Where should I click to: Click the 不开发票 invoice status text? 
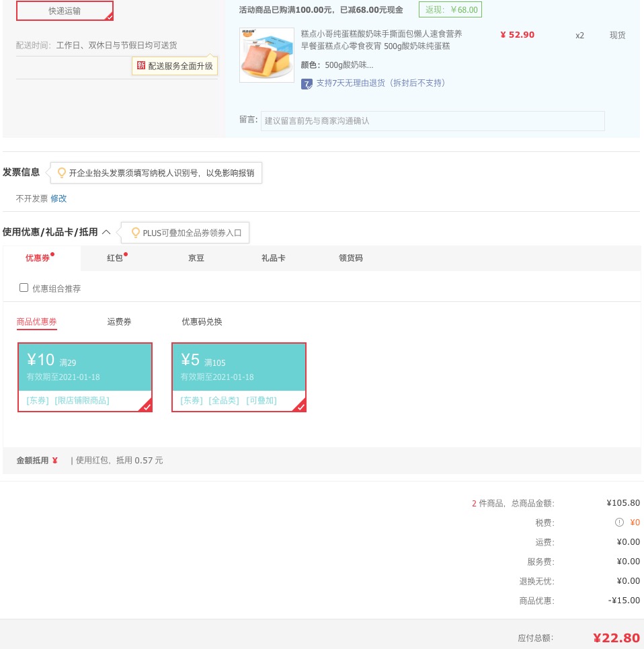coord(32,198)
